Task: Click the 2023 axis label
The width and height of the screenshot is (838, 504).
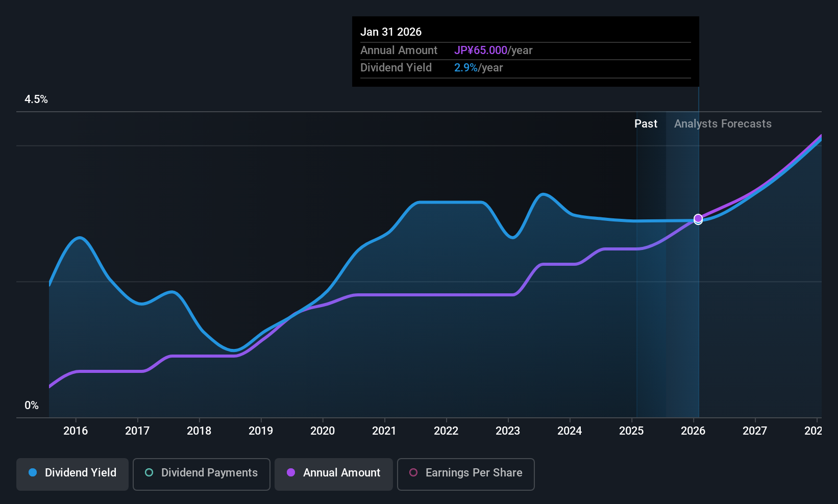Action: pos(508,431)
